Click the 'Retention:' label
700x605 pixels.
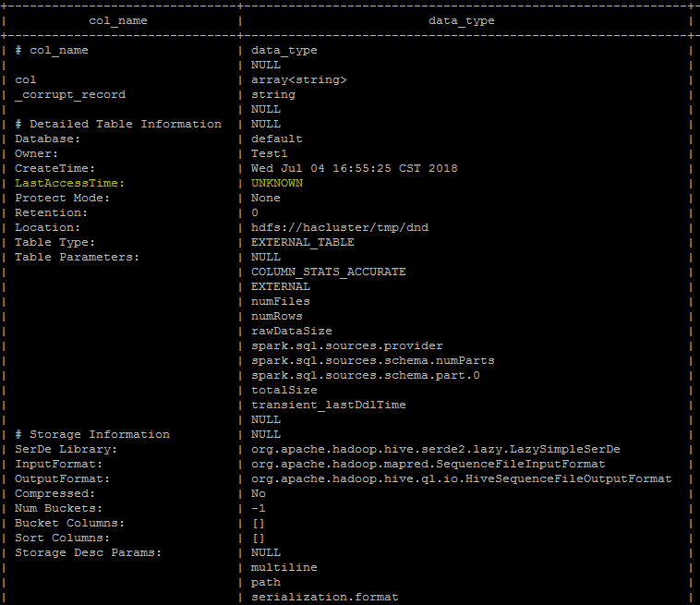click(x=52, y=212)
